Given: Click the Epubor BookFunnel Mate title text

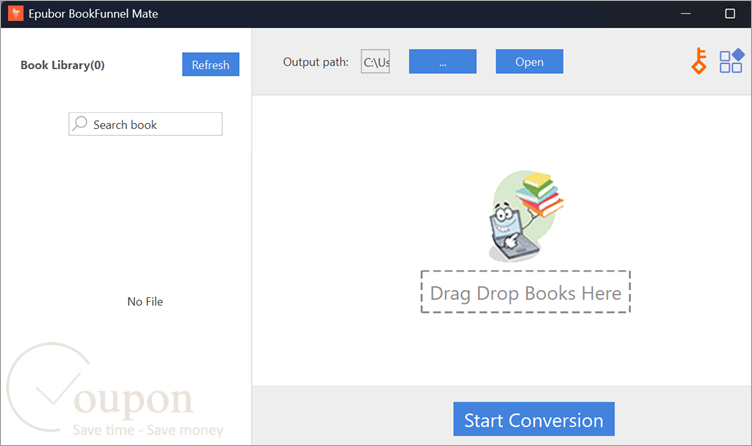Looking at the screenshot, I should point(93,13).
